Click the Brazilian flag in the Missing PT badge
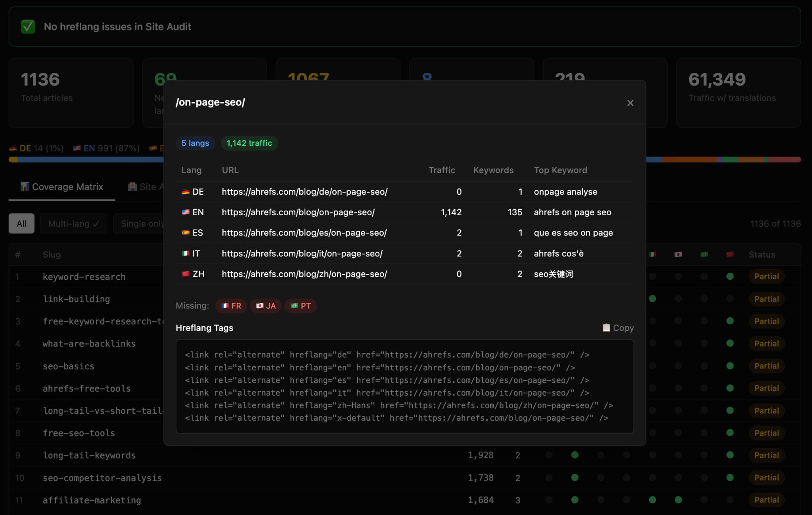812x515 pixels. pos(294,306)
